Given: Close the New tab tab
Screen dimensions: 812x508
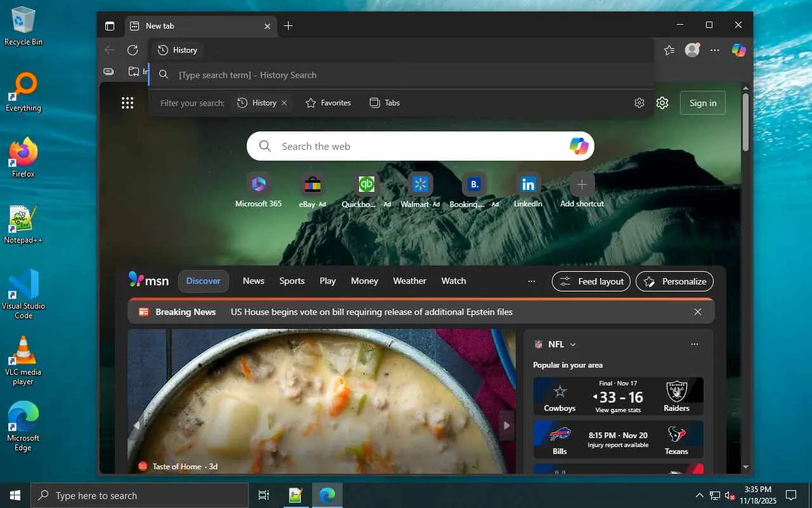Looking at the screenshot, I should coord(267,26).
